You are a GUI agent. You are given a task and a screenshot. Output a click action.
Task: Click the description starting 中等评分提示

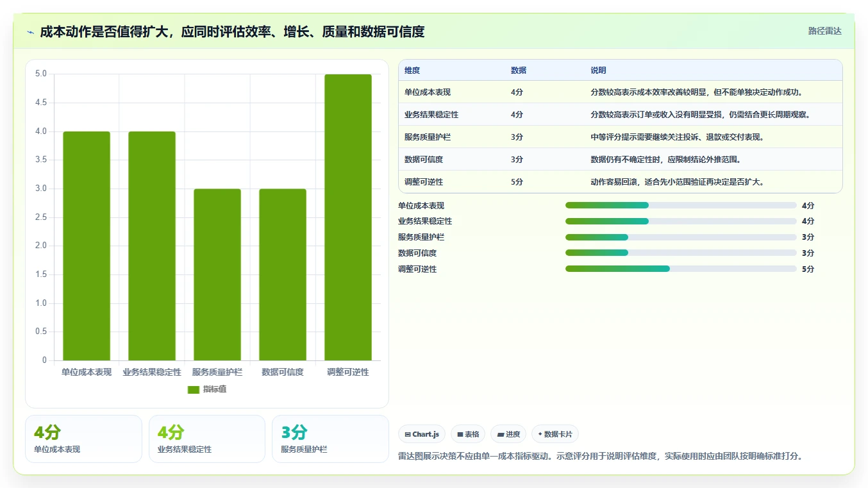coord(678,137)
